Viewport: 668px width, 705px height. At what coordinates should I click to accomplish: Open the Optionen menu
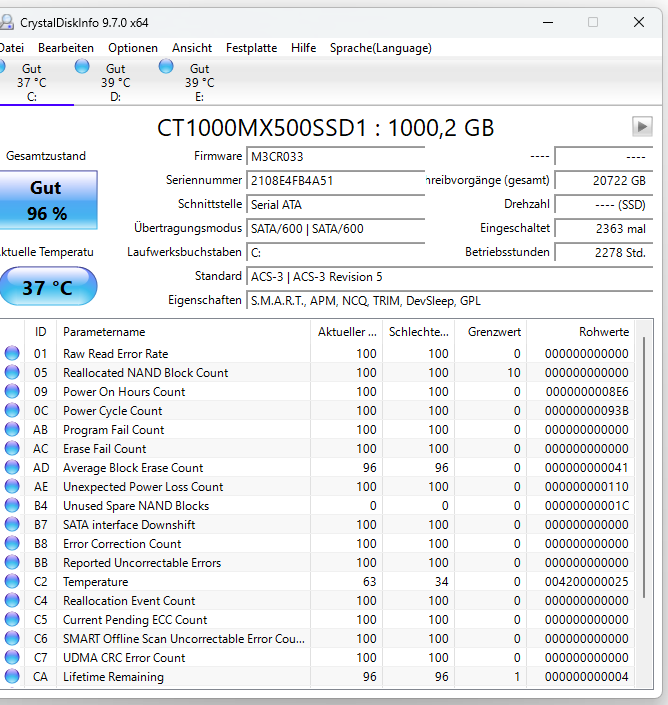(x=133, y=48)
